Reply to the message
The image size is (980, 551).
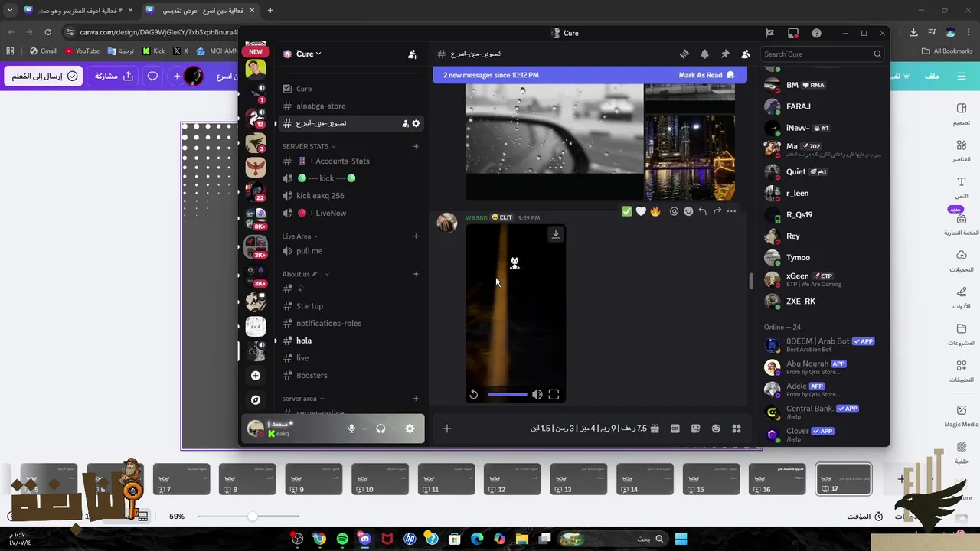pos(703,211)
